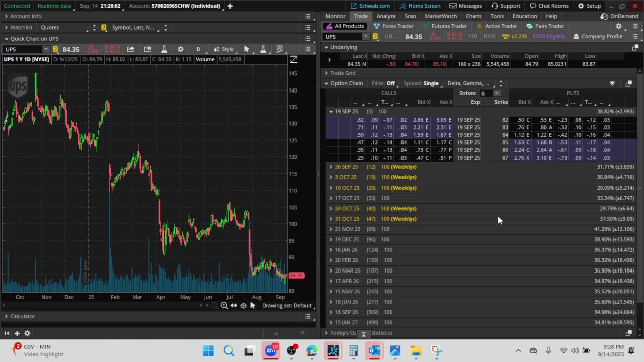
Task: Activate OnDemand mode
Action: tap(619, 16)
